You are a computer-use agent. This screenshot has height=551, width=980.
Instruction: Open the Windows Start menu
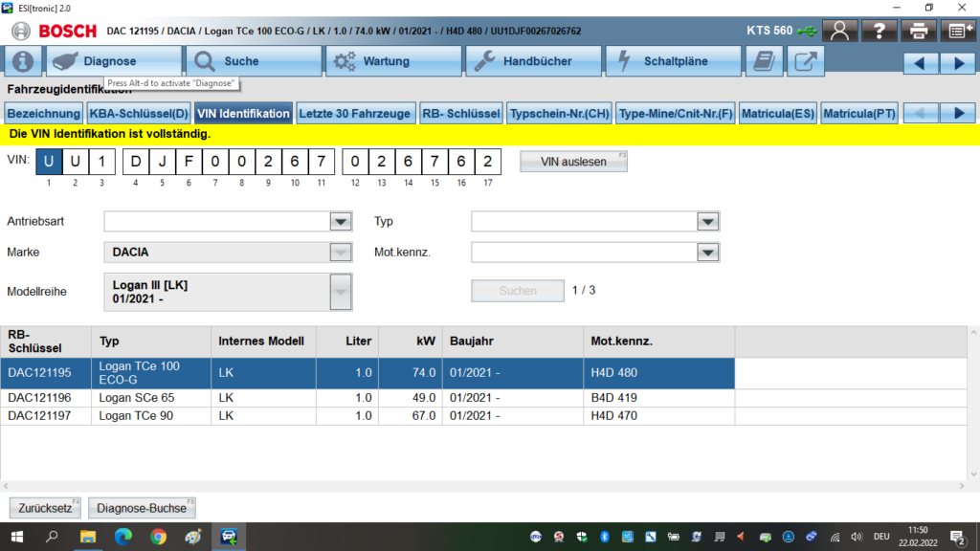click(17, 537)
